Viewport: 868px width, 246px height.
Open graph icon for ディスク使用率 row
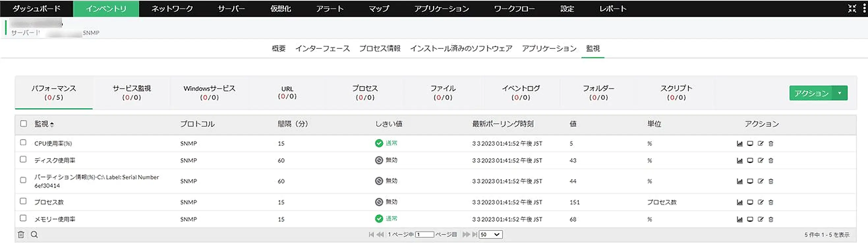(739, 160)
